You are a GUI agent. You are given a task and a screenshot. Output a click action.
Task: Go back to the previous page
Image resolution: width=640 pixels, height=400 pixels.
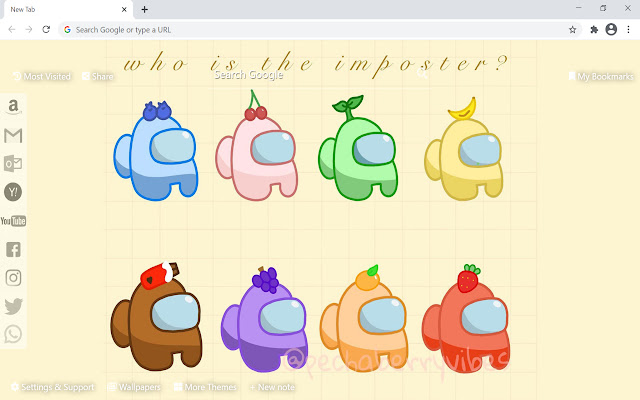[12, 29]
